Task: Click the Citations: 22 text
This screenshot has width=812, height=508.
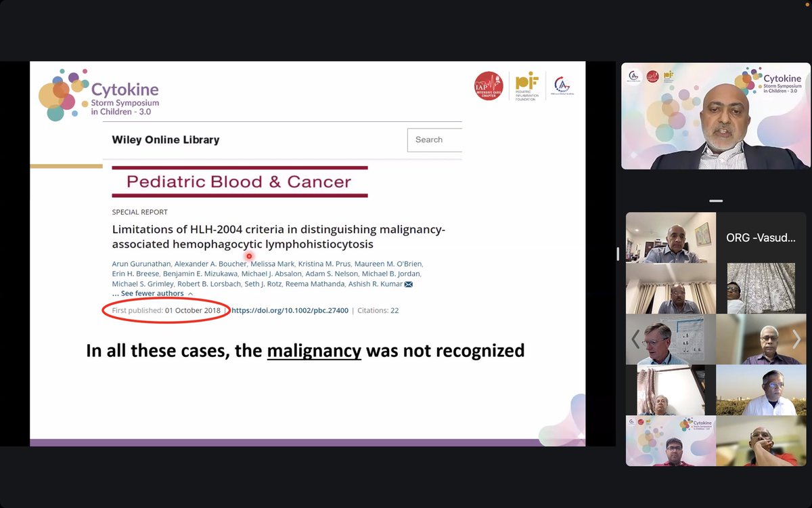Action: (x=379, y=310)
